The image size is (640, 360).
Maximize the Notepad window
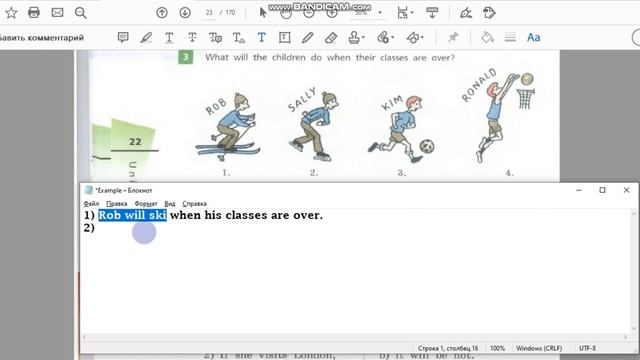tap(602, 190)
